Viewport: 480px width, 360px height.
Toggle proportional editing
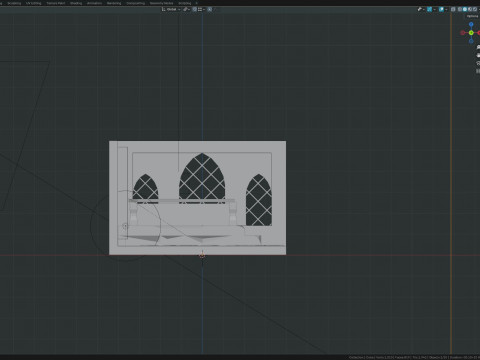tap(210, 9)
